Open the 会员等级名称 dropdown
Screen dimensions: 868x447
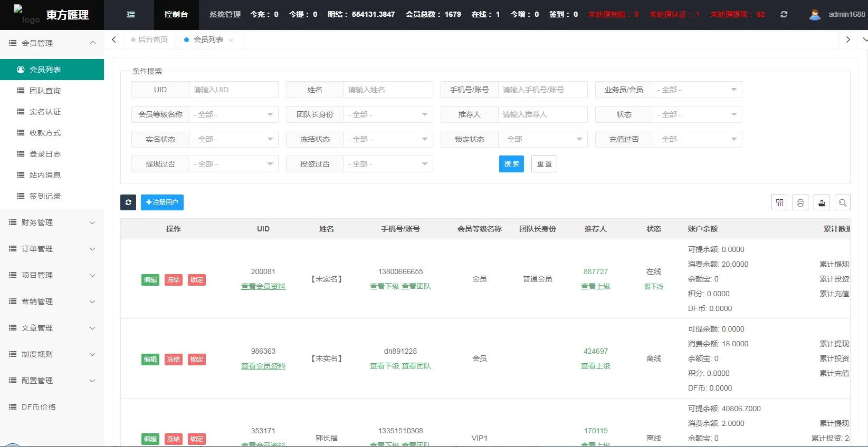tap(233, 114)
